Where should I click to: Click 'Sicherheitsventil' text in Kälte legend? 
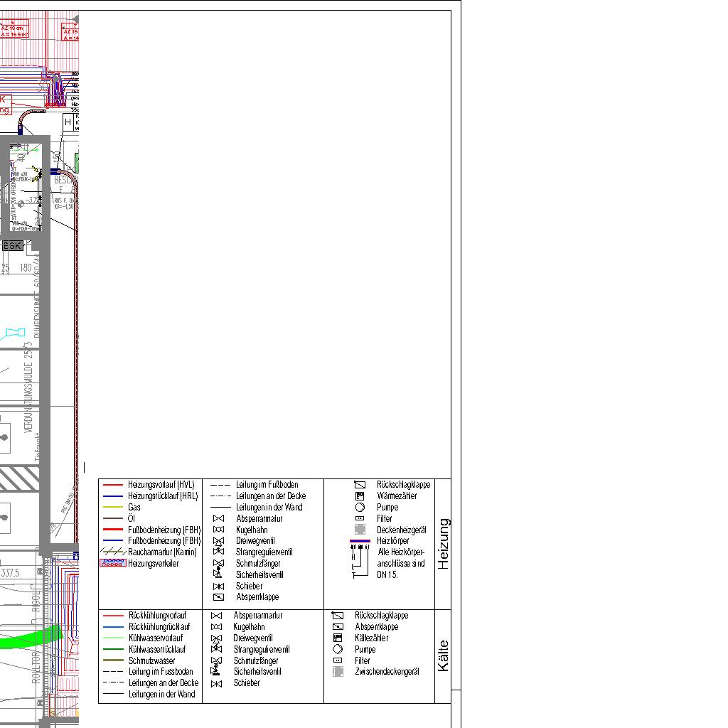click(257, 671)
